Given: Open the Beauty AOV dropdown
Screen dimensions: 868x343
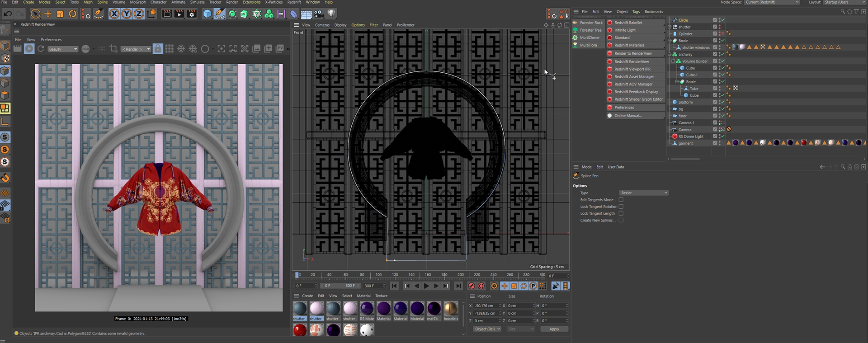Looking at the screenshot, I should pyautogui.click(x=63, y=49).
